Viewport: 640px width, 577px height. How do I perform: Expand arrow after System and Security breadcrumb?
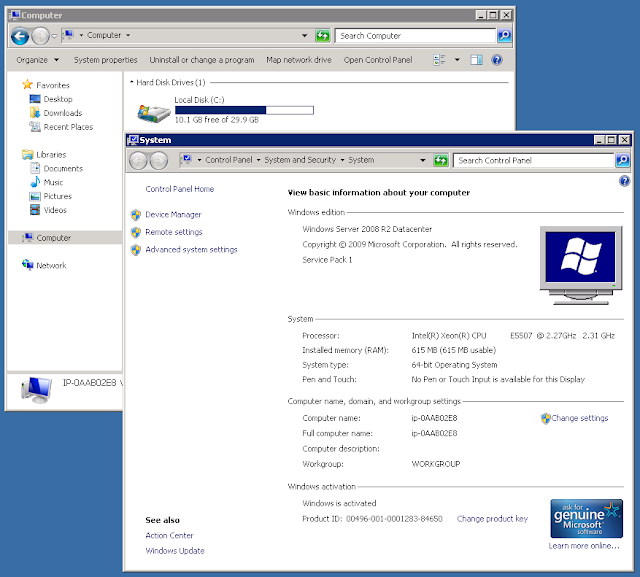(342, 160)
